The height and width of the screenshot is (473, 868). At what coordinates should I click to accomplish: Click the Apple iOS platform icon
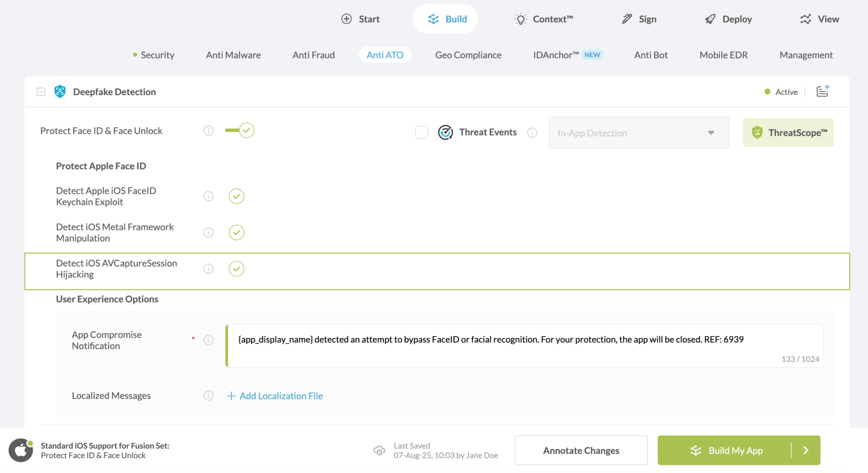20,450
